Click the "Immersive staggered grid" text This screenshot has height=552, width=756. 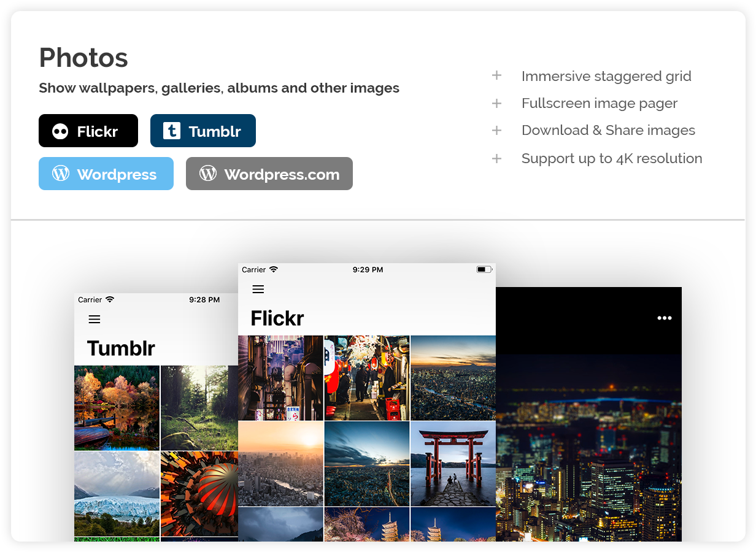pyautogui.click(x=606, y=76)
